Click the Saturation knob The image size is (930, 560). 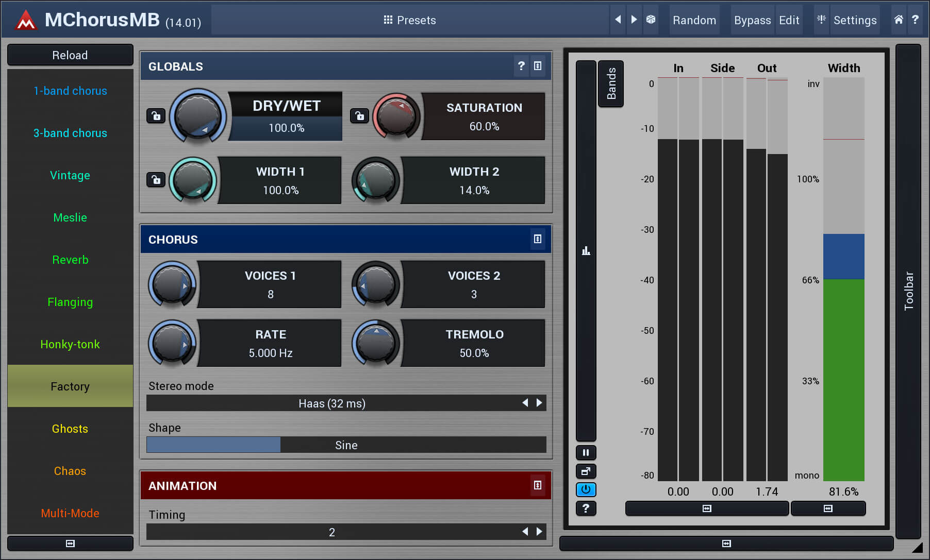396,116
